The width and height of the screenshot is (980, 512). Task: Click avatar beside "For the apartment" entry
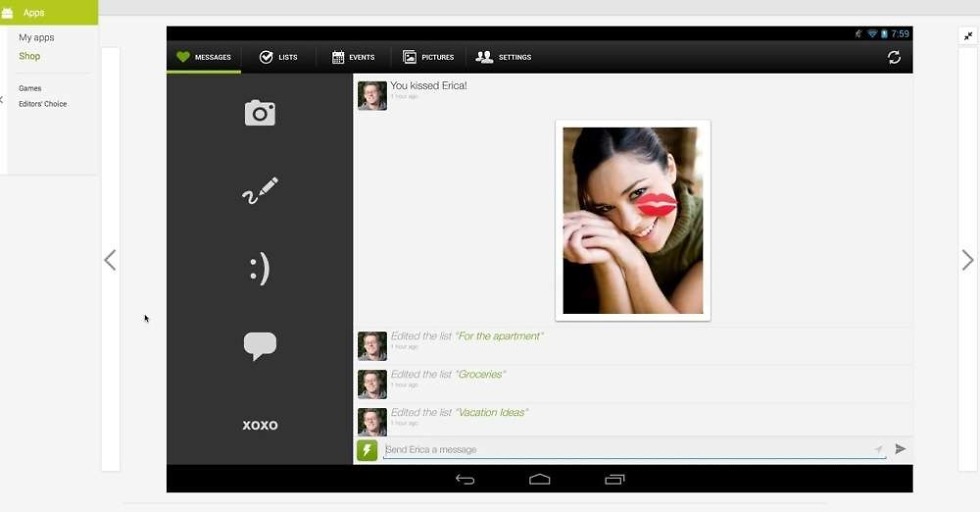[x=372, y=346]
